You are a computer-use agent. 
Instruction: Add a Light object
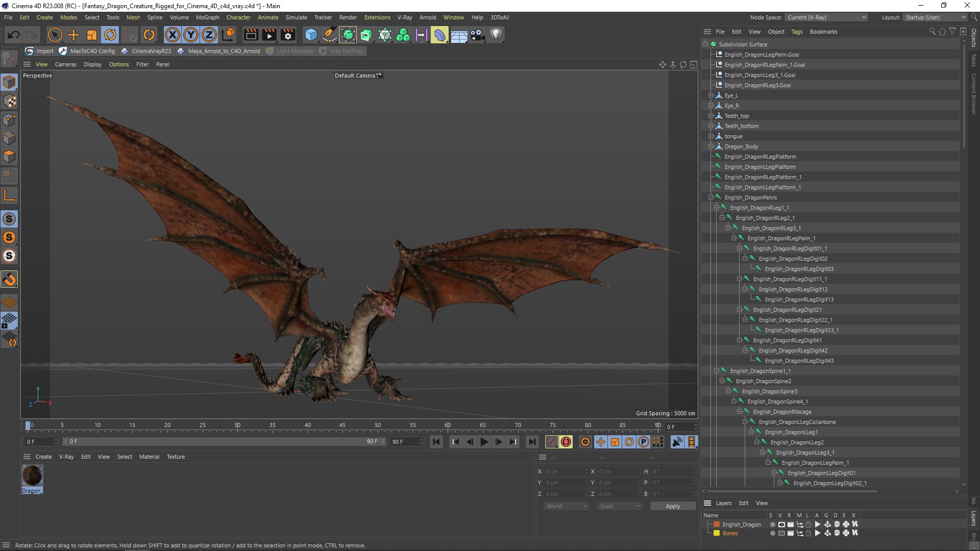point(496,35)
